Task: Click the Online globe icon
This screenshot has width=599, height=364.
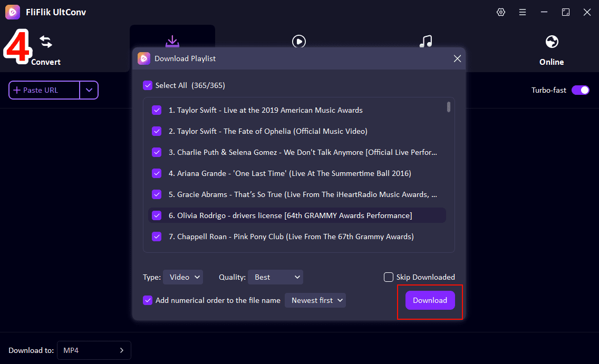Action: pos(552,42)
